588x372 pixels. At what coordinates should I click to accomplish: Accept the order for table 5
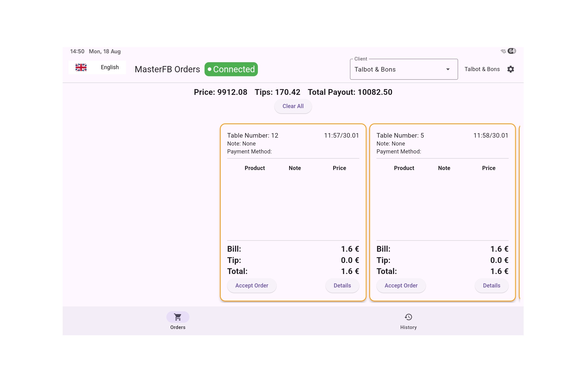pyautogui.click(x=401, y=286)
